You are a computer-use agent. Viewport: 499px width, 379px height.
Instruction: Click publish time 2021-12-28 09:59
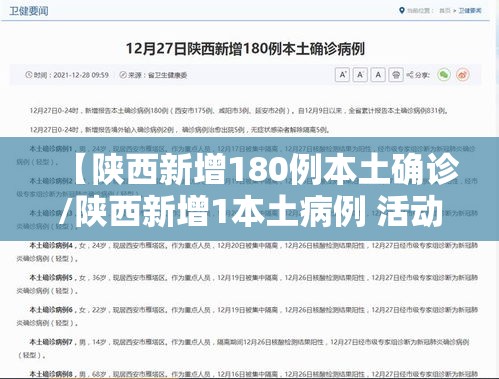[x=81, y=75]
